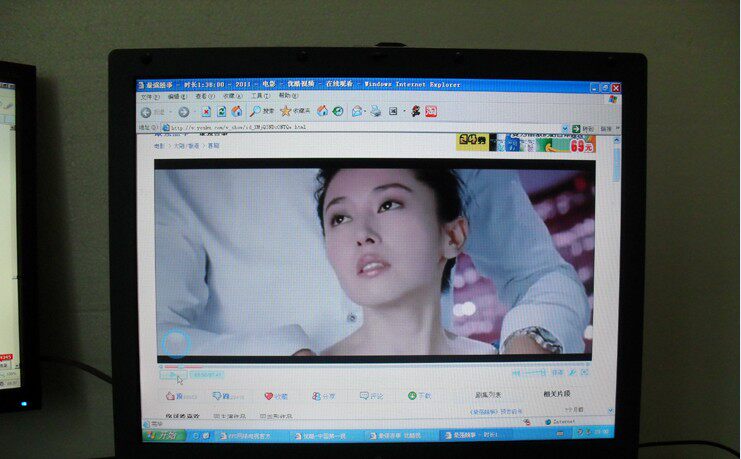
Task: Click the system tray clock
Action: click(x=602, y=432)
